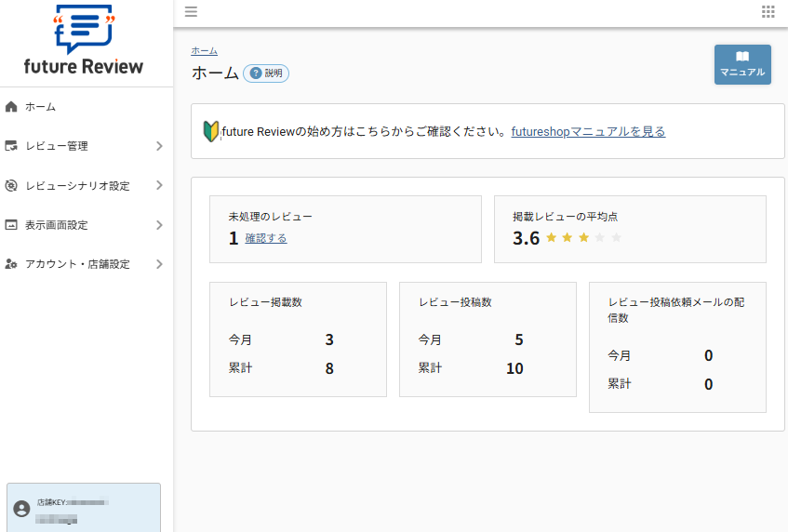Click the book icon on マニュアル button

pos(742,56)
